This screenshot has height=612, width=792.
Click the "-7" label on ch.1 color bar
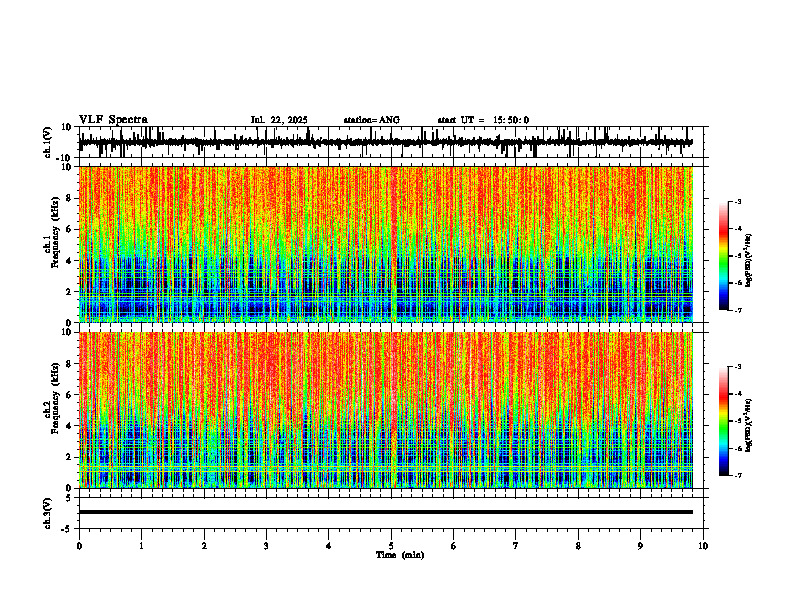[738, 310]
